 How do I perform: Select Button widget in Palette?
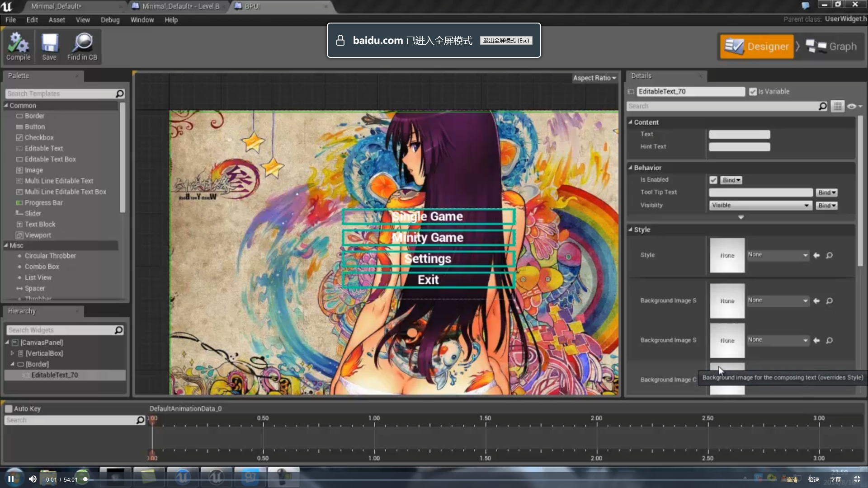tap(35, 127)
